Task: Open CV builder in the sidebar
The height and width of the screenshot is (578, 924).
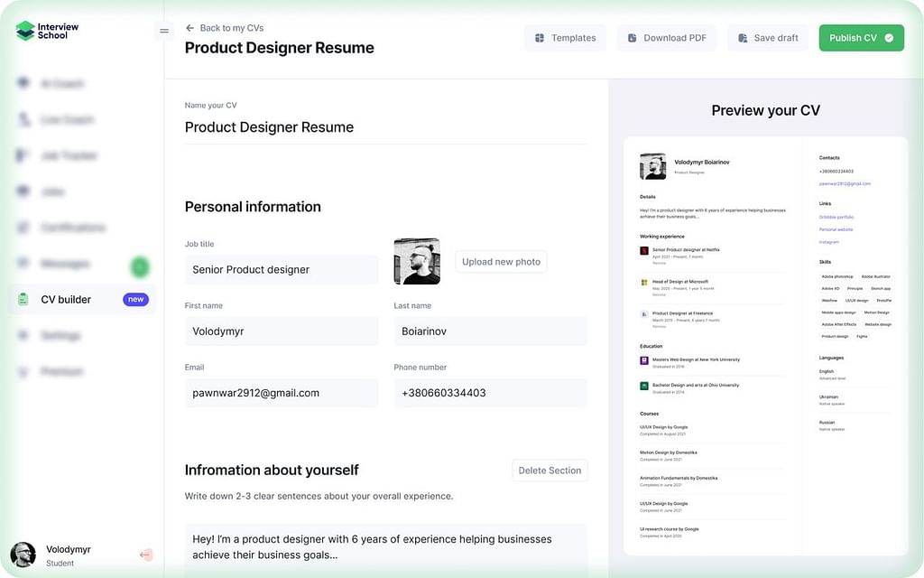Action: tap(66, 300)
